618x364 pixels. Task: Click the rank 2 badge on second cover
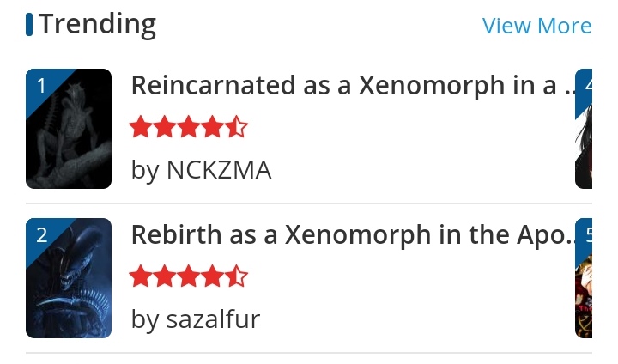coord(41,234)
